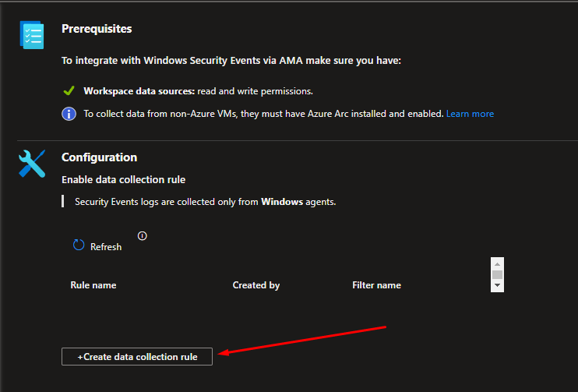Click the Refresh circular arrow icon
Viewport: 578px width, 392px height.
[79, 245]
